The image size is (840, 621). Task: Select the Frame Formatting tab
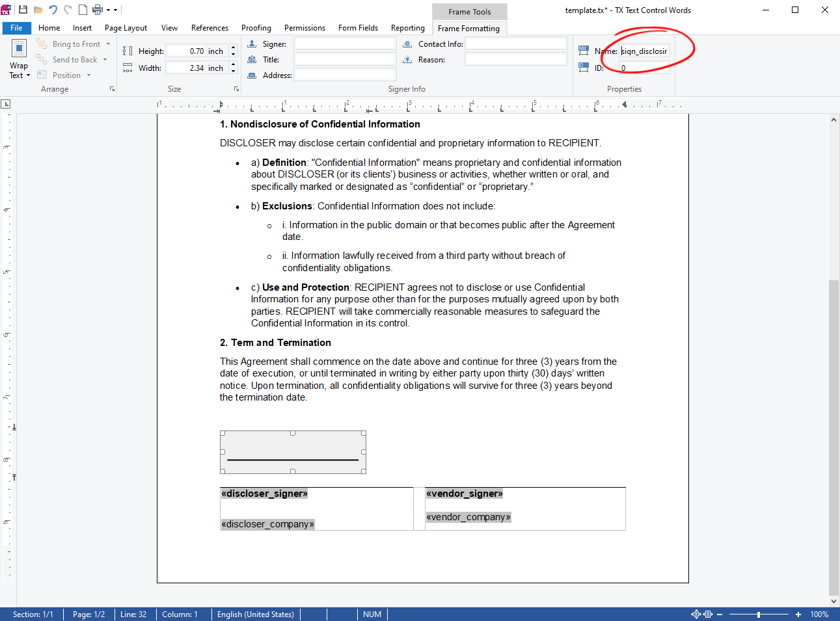click(x=468, y=29)
